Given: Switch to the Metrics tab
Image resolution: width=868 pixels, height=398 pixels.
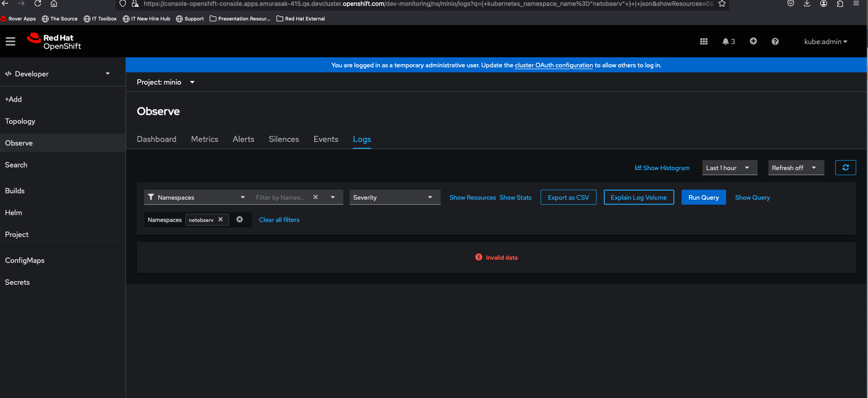Looking at the screenshot, I should click(x=205, y=139).
